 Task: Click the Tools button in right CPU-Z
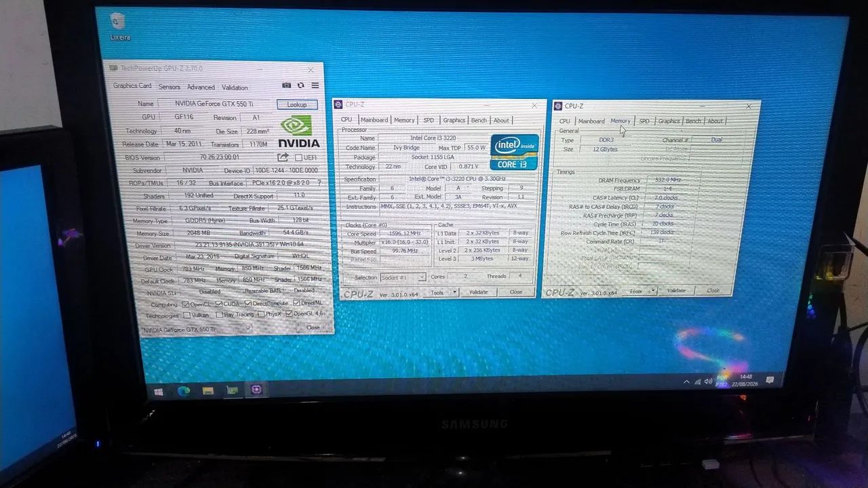(635, 291)
